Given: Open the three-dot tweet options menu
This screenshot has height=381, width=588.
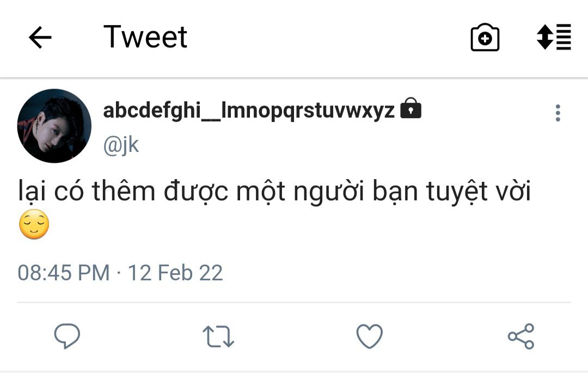Looking at the screenshot, I should [558, 113].
